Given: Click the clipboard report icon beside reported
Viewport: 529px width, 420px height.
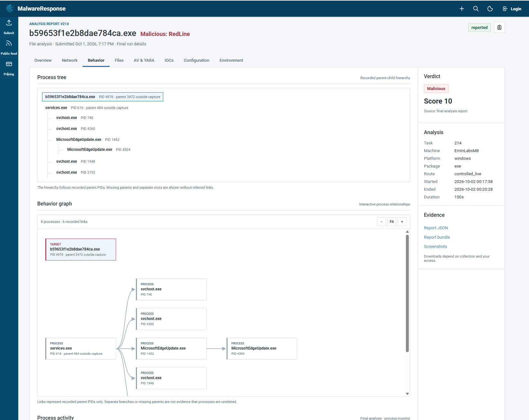Looking at the screenshot, I should click(499, 27).
